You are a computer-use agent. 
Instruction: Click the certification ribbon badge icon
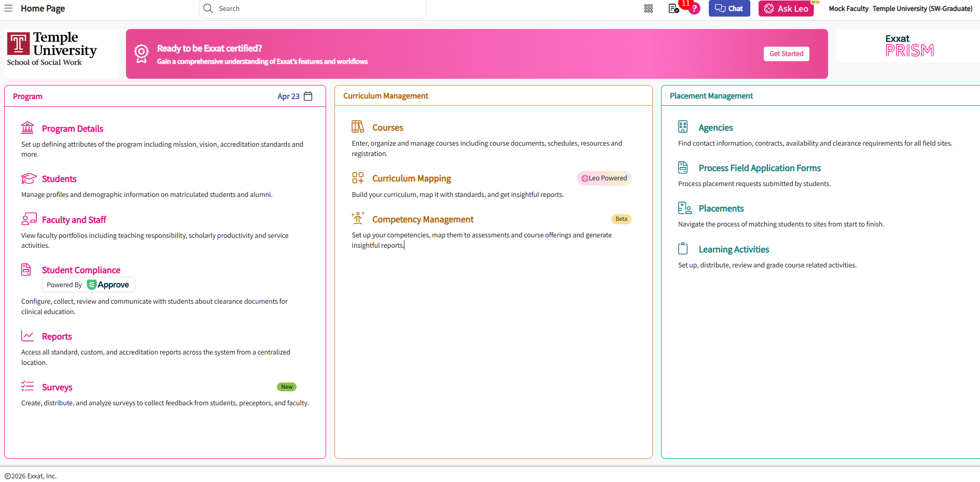point(142,54)
